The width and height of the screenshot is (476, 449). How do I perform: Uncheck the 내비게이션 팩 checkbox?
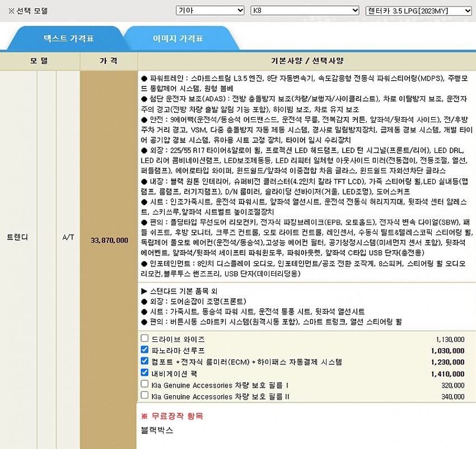tap(145, 373)
